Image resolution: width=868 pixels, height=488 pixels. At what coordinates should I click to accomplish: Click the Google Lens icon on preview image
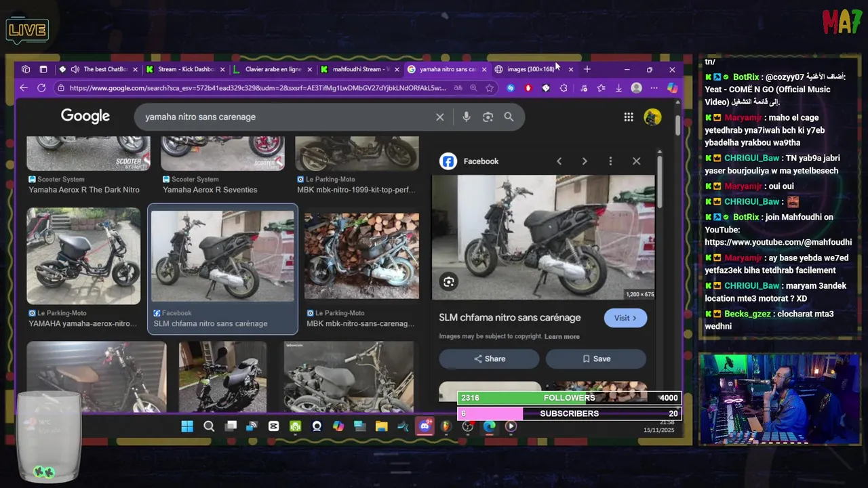point(448,282)
